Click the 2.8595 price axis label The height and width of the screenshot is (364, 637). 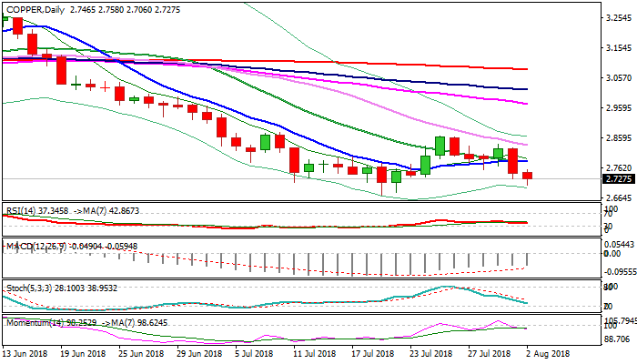(x=619, y=138)
